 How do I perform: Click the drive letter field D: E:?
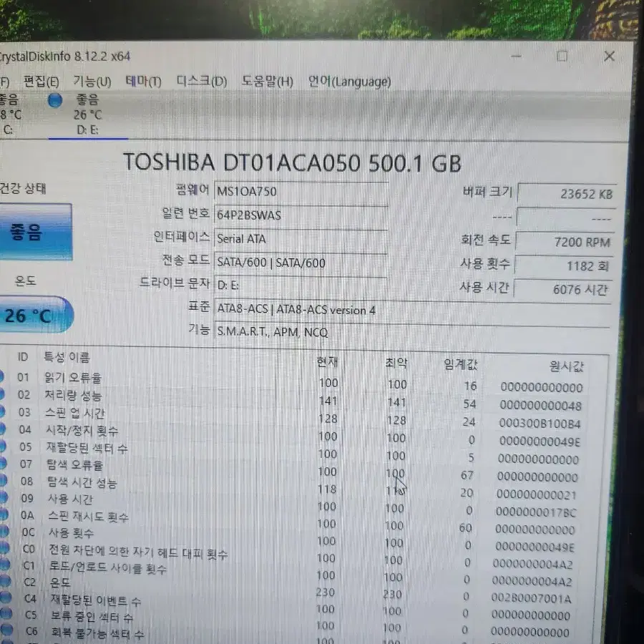tap(301, 285)
